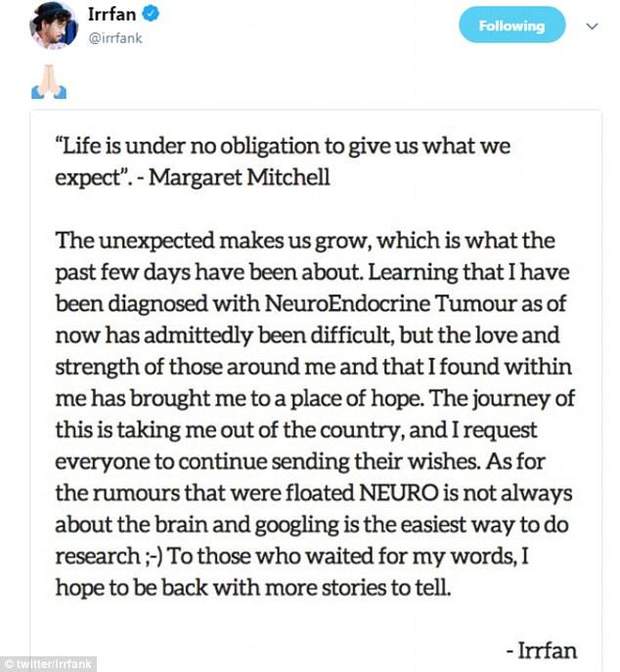Screen dimensions: 620x672
Task: Open Irrfan's profile avatar picture
Action: click(49, 26)
